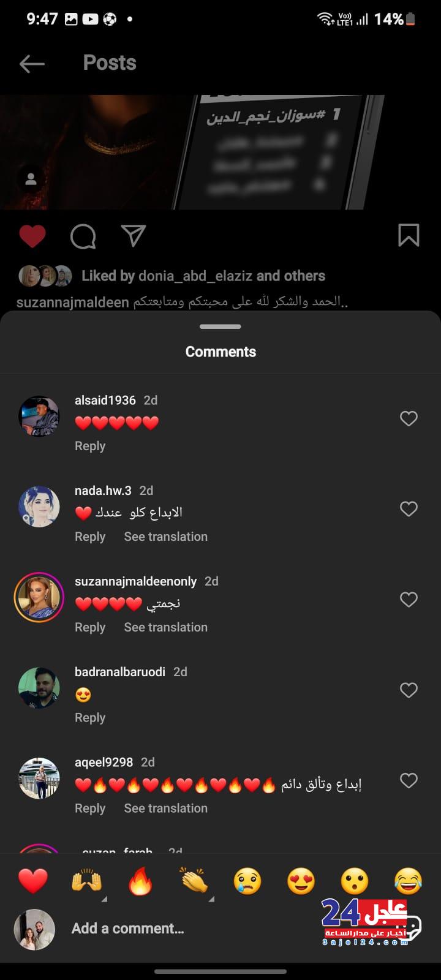441x980 pixels.
Task: Open suzannajmaldeenonly's profile picture story
Action: coord(39,598)
